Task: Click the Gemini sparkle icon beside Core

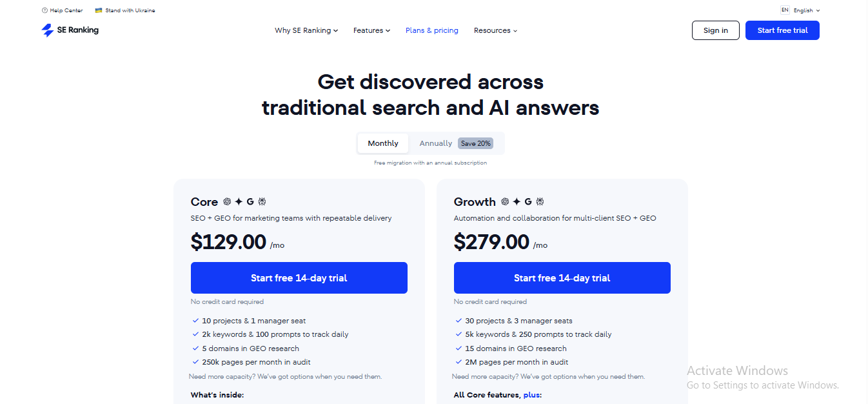Action: click(x=239, y=202)
